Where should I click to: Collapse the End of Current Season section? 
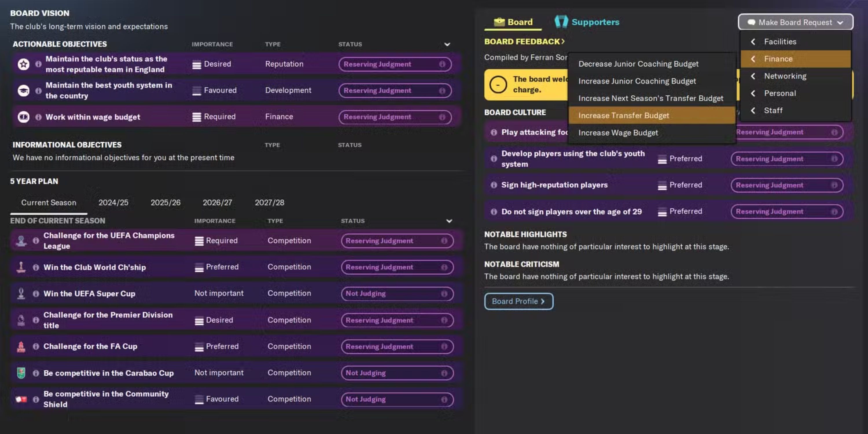pyautogui.click(x=449, y=221)
